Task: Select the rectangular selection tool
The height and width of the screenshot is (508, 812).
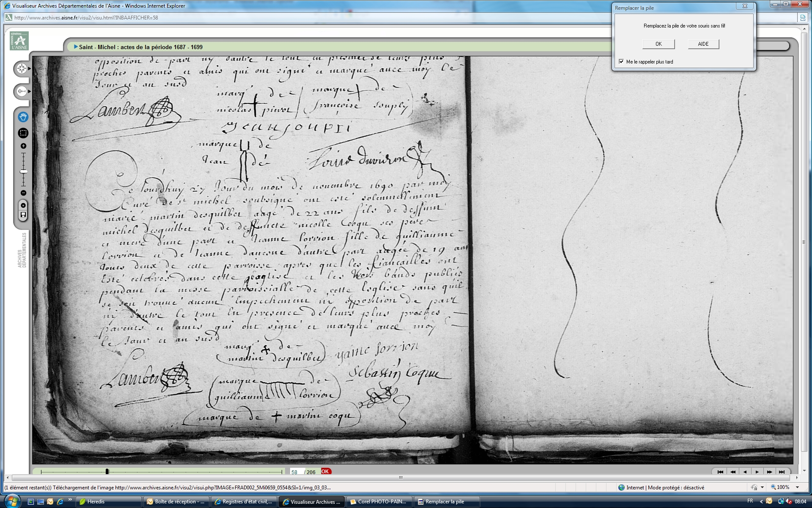Action: [x=23, y=133]
